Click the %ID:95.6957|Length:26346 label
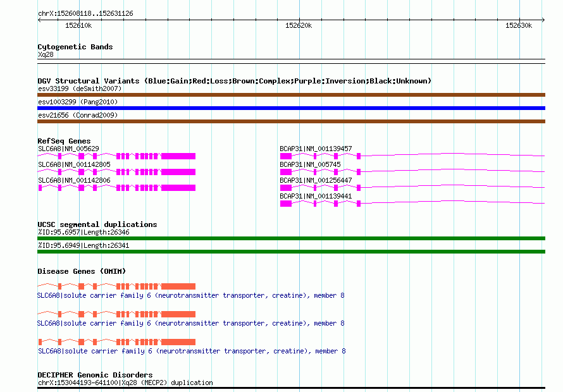This screenshot has height=392, width=563. (x=84, y=232)
